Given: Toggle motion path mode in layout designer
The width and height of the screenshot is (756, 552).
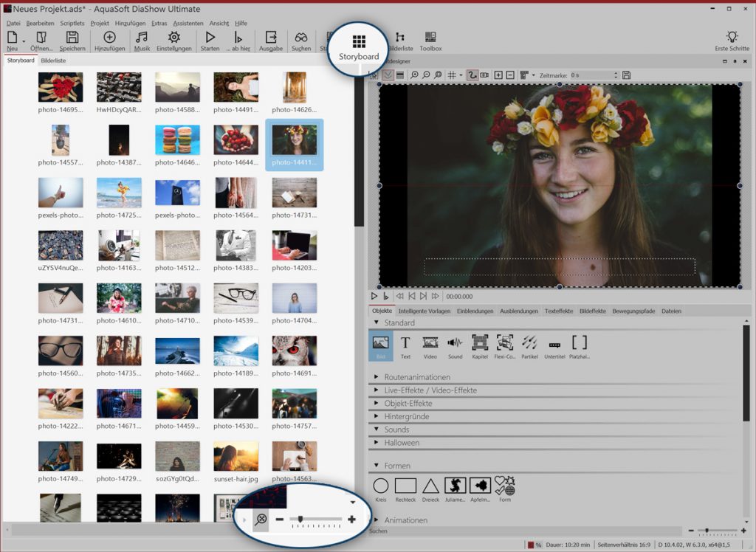Looking at the screenshot, I should click(472, 75).
